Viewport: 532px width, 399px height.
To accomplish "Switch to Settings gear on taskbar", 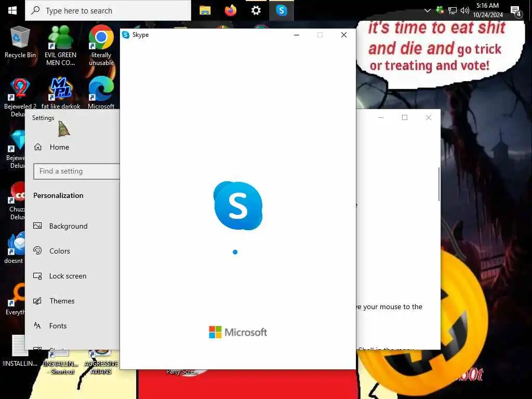I will tap(256, 10).
